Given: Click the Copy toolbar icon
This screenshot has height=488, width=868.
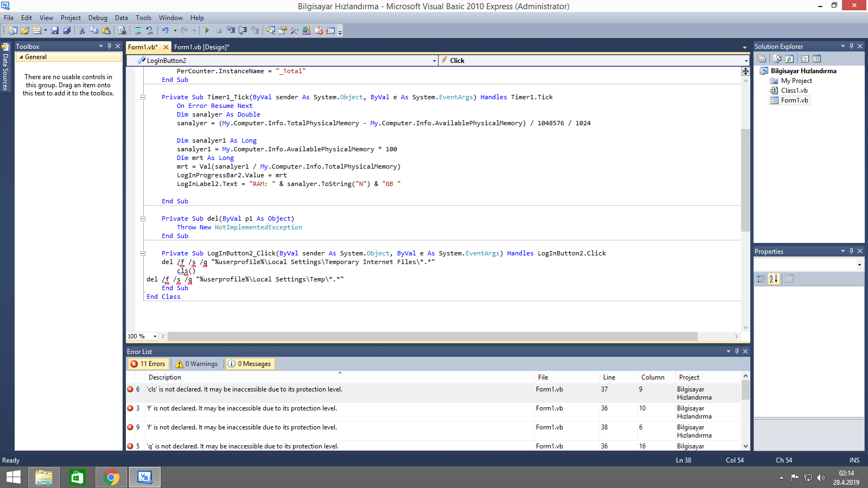Looking at the screenshot, I should (94, 30).
